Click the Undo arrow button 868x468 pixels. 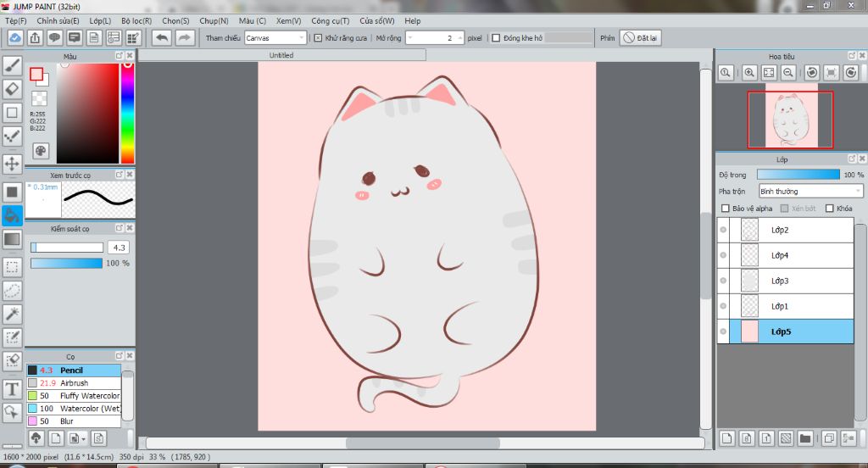click(x=162, y=37)
